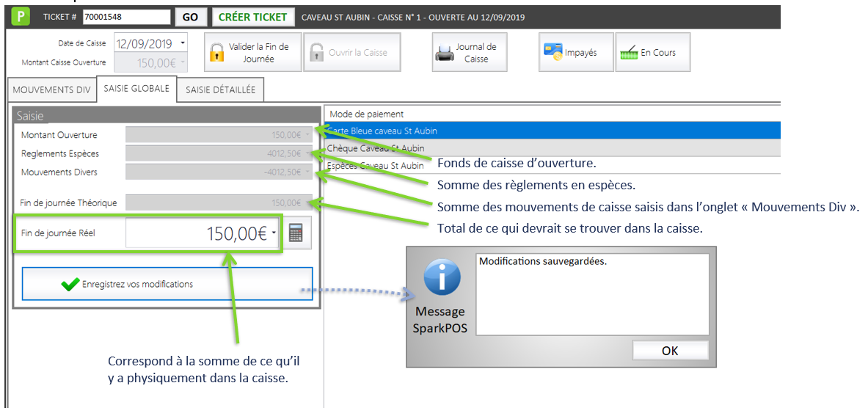Screen dimensions: 868x416
Task: Open the calculator next to Fin de journée Réel
Action: [x=296, y=233]
